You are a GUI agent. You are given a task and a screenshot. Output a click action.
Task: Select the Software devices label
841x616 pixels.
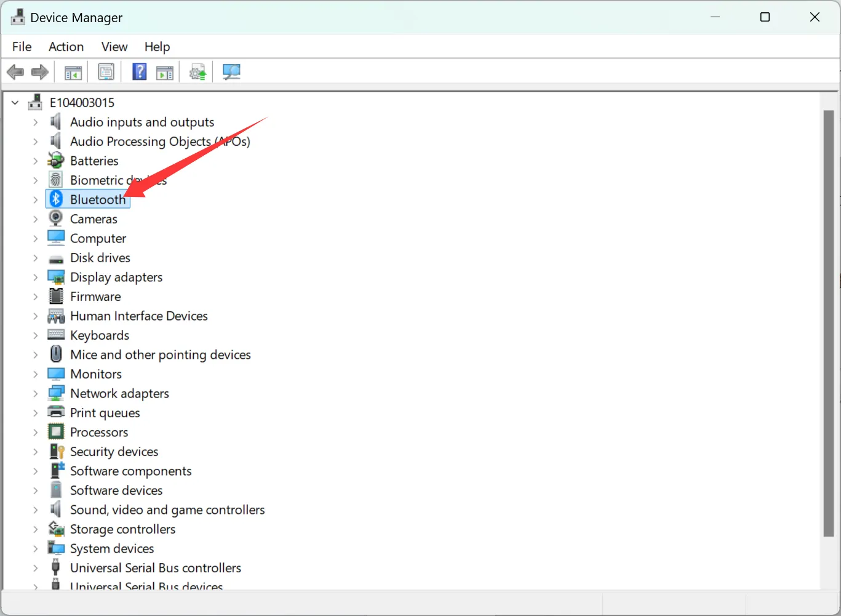[116, 490]
